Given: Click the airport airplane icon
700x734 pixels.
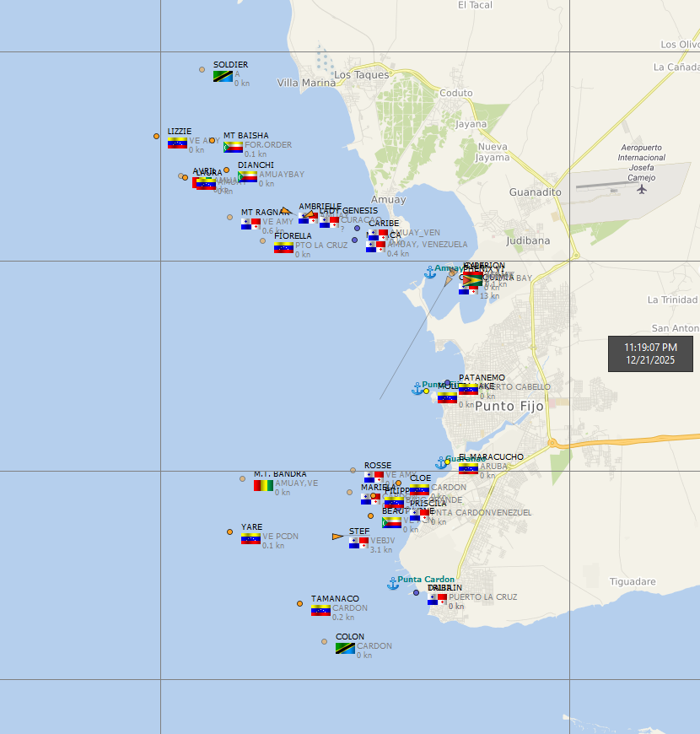Looking at the screenshot, I should [x=642, y=189].
